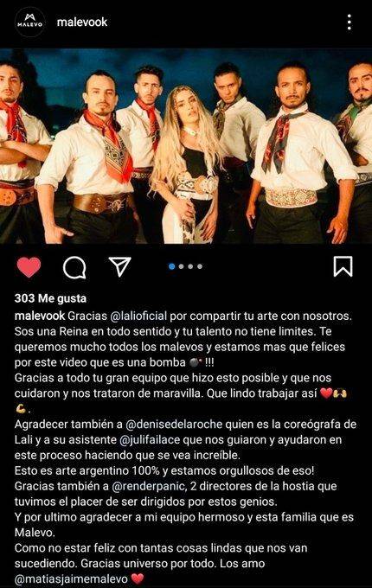
Task: Open @julifailace mention link
Action: (x=150, y=439)
